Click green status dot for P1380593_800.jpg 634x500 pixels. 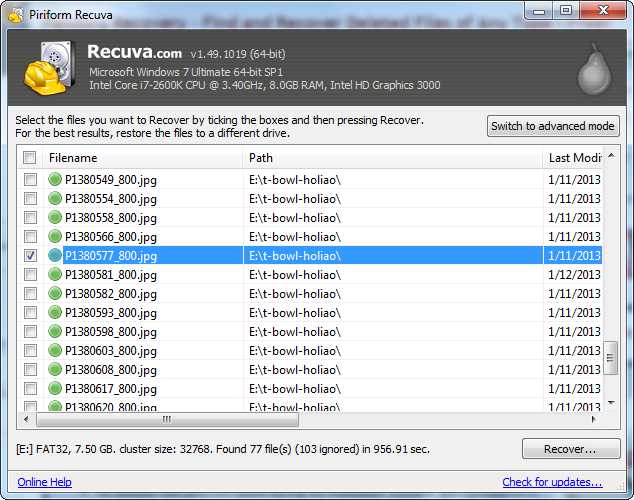[55, 312]
